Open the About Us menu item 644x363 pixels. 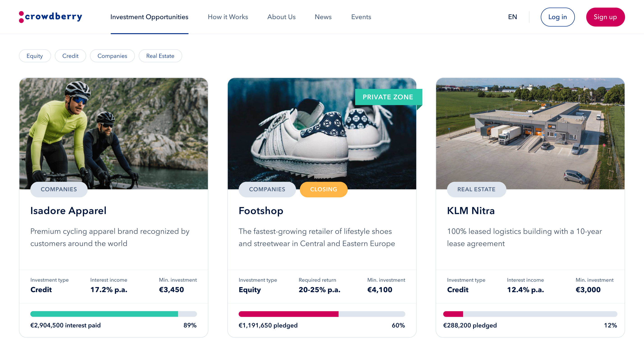tap(281, 17)
